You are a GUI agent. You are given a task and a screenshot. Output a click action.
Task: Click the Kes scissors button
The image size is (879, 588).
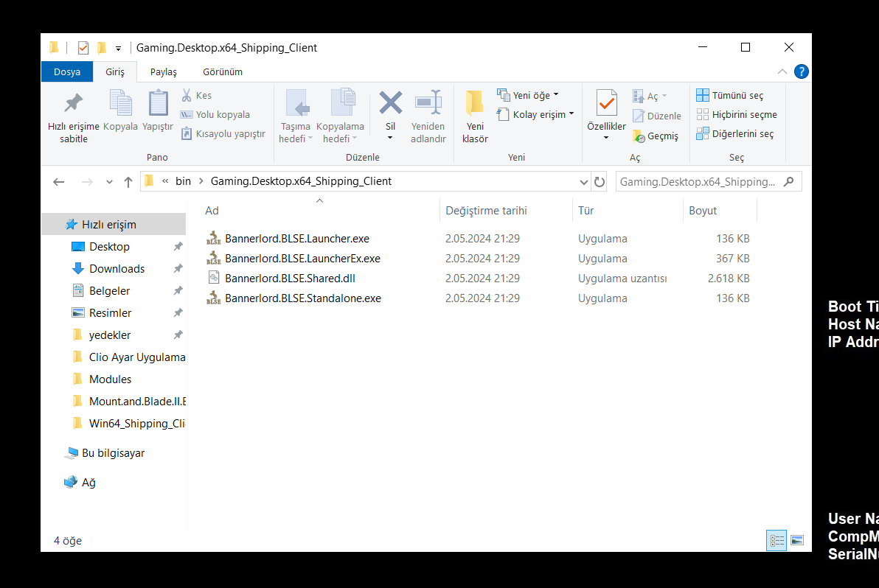197,95
